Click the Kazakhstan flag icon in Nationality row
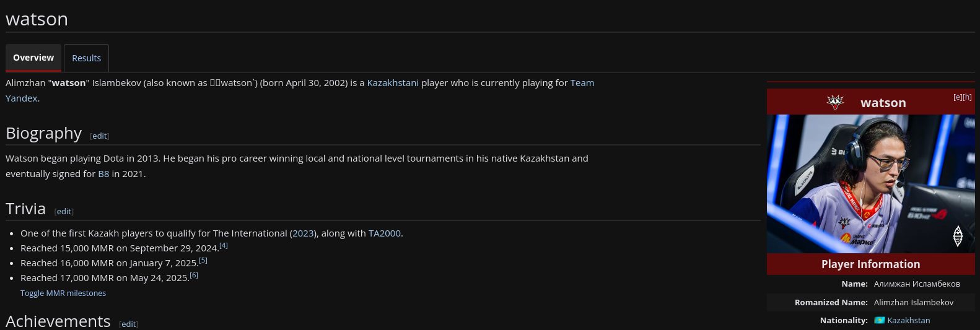The height and width of the screenshot is (330, 980). 879,320
